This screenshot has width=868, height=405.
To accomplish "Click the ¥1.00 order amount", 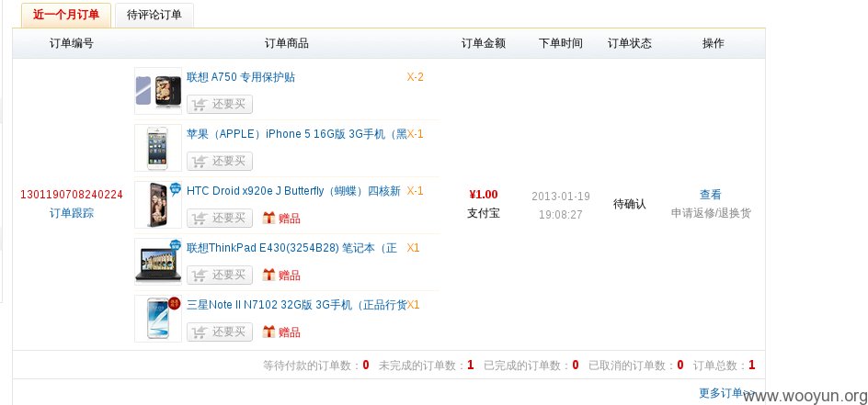I will coord(484,195).
